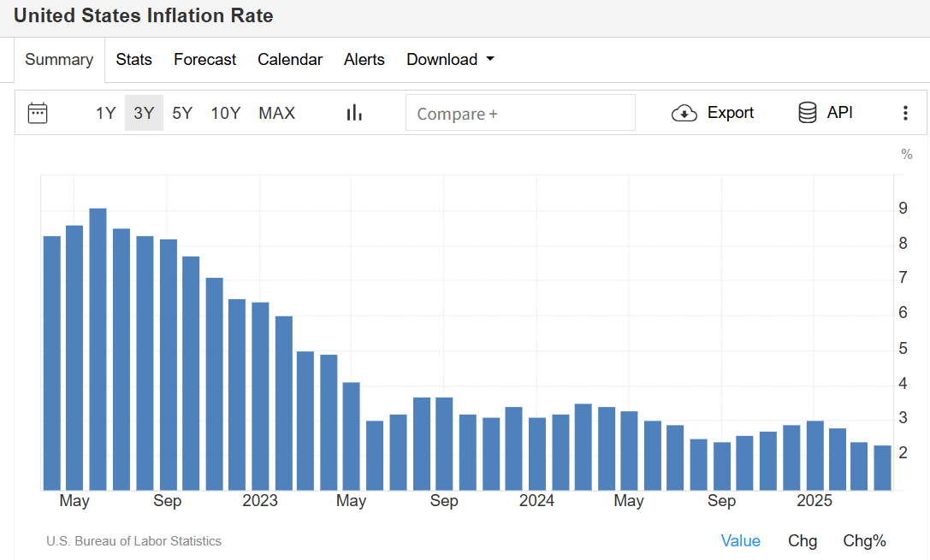Viewport: 930px width, 560px height.
Task: Expand the Download dropdown menu
Action: [x=450, y=60]
